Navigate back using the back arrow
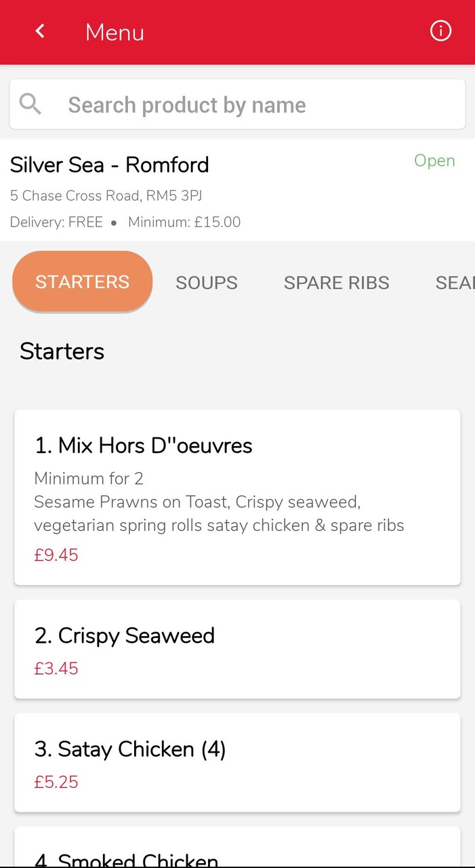The height and width of the screenshot is (868, 475). (x=39, y=31)
